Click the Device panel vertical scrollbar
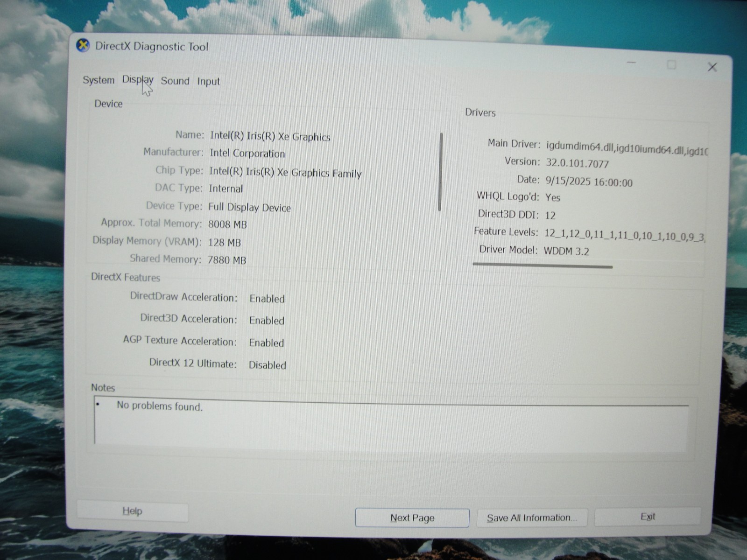Screen dimensions: 747x560 click(x=440, y=172)
